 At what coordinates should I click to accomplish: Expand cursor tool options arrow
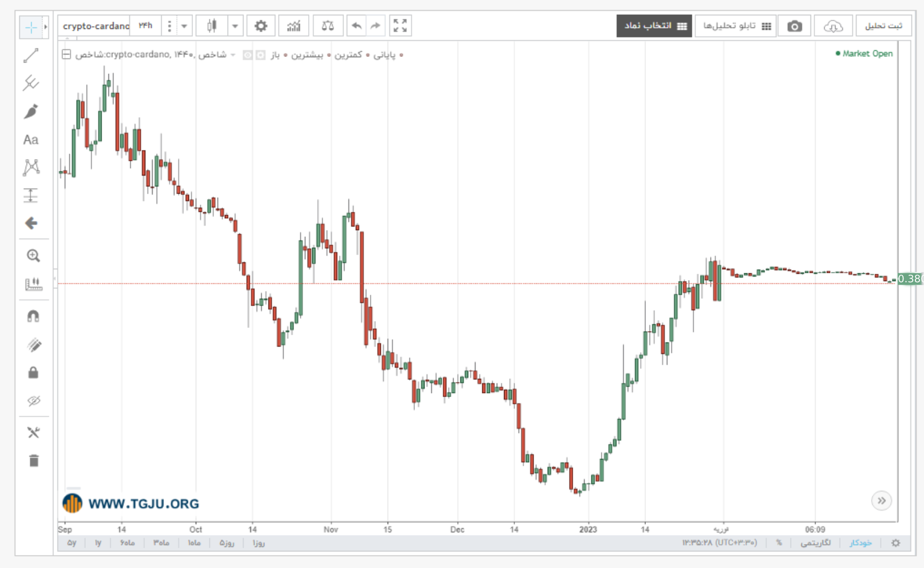46,27
